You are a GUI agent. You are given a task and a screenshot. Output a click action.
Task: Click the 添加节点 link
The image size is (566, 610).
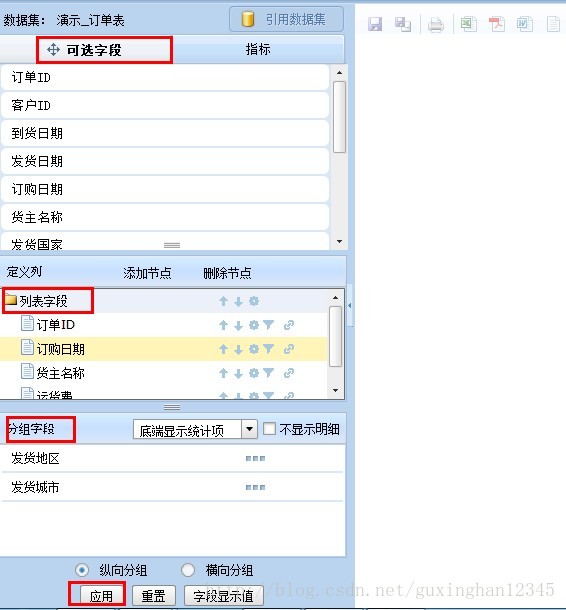pyautogui.click(x=147, y=273)
